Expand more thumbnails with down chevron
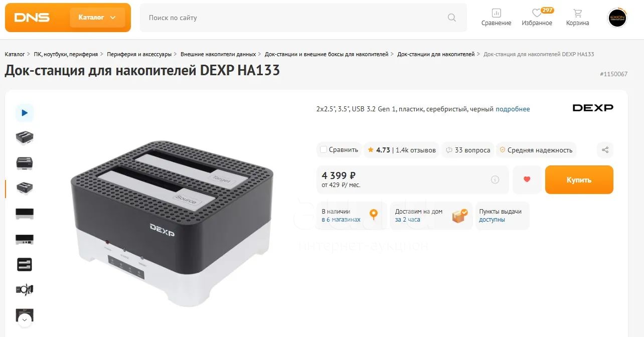Screen dimensions: 644x337 [x=24, y=319]
